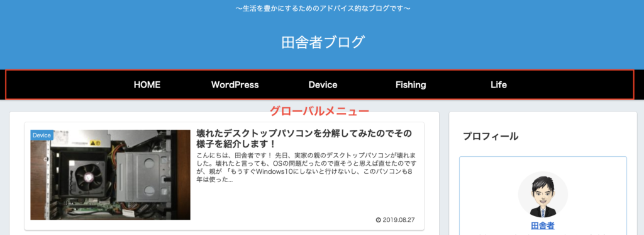Click the 2019.08.27 post date
644x235 pixels.
click(398, 220)
